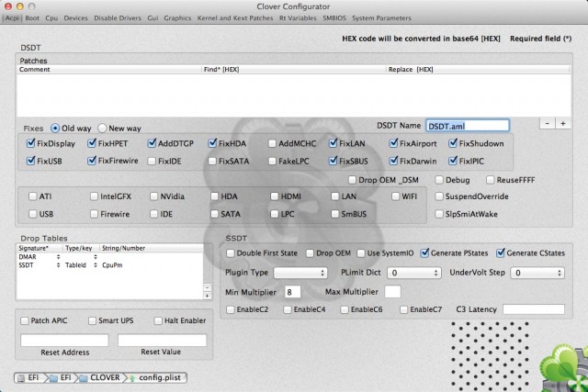Screen dimensions: 588x392
Task: Open the Plugin Type dropdown
Action: [300, 273]
